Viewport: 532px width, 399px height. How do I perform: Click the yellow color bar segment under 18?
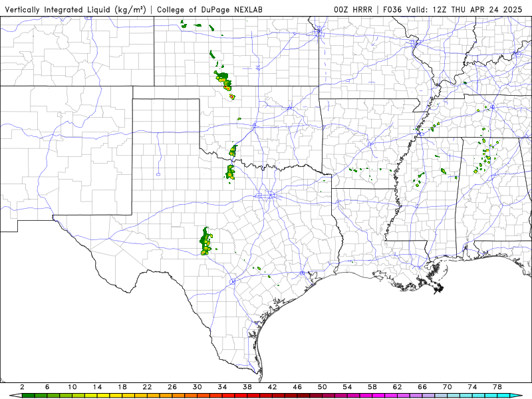tap(128, 396)
